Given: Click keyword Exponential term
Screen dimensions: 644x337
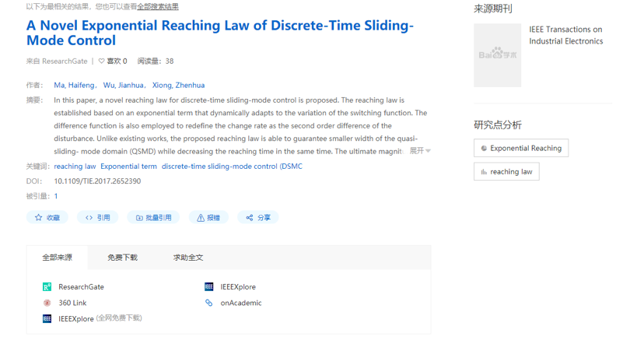Looking at the screenshot, I should click(x=128, y=166).
